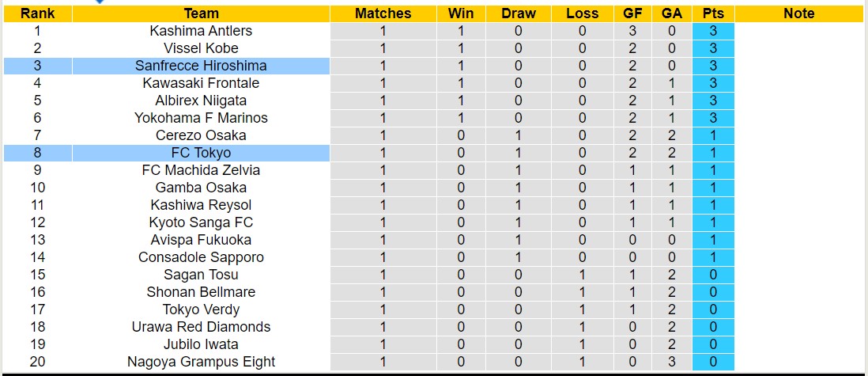Select the Kashima Antlers team name

[201, 31]
